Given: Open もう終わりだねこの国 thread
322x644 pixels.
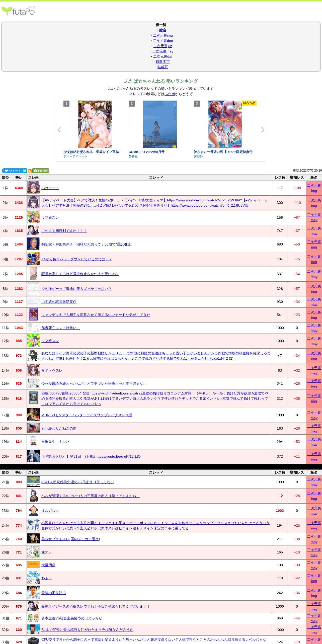Looking at the screenshot, I should pyautogui.click(x=59, y=428).
